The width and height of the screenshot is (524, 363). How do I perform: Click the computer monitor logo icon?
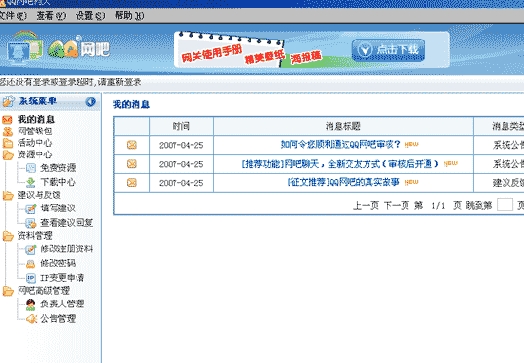pyautogui.click(x=25, y=48)
